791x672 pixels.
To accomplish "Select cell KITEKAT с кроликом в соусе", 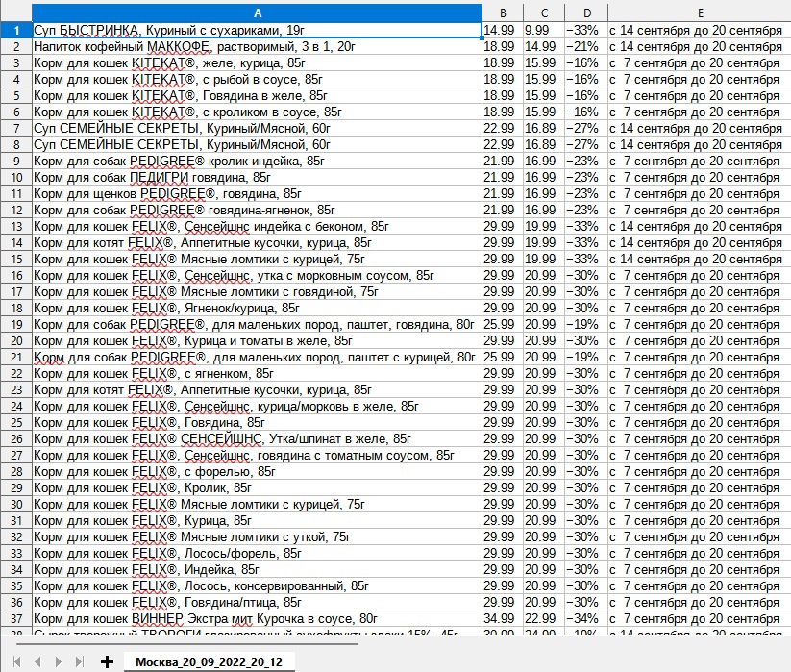I will (257, 112).
